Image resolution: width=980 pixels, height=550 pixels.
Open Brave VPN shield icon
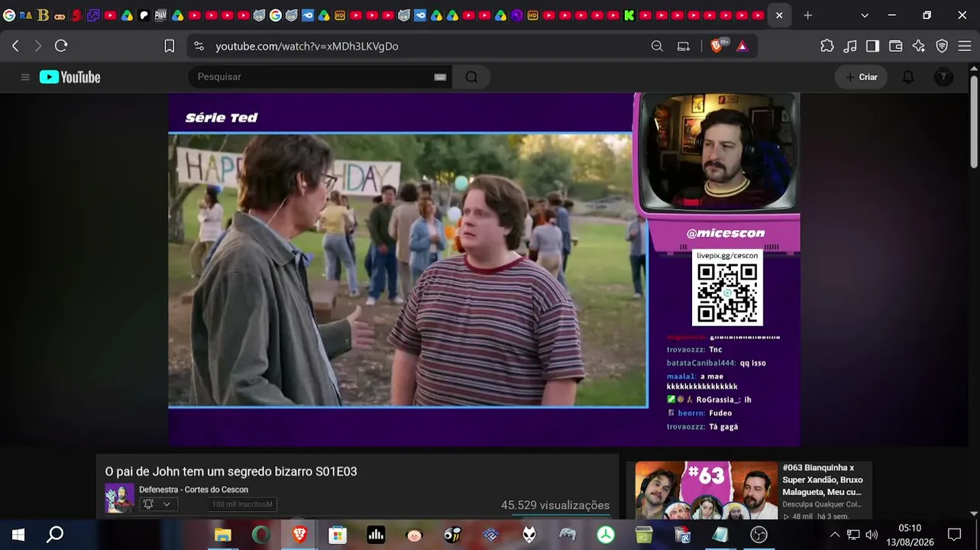click(x=942, y=46)
